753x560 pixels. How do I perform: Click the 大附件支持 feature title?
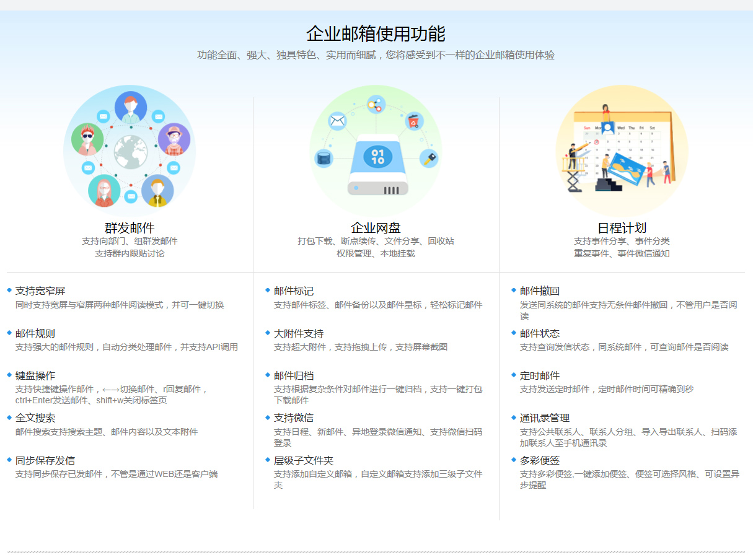[299, 333]
